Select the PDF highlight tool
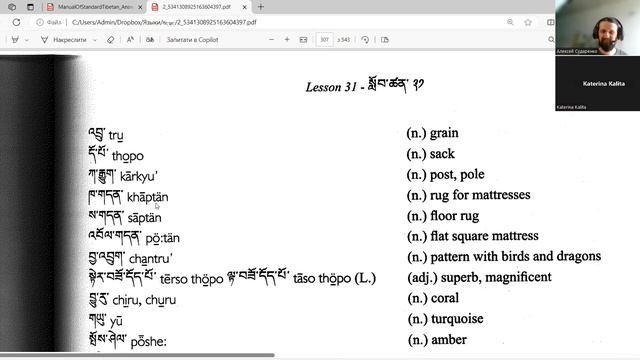Viewport: 640px width, 360px height. pyautogui.click(x=15, y=40)
